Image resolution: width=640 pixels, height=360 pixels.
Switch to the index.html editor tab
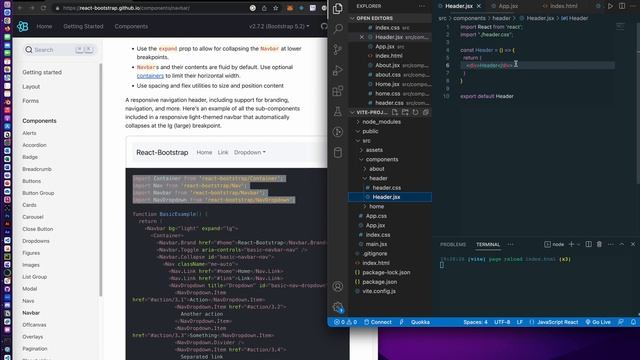563,6
